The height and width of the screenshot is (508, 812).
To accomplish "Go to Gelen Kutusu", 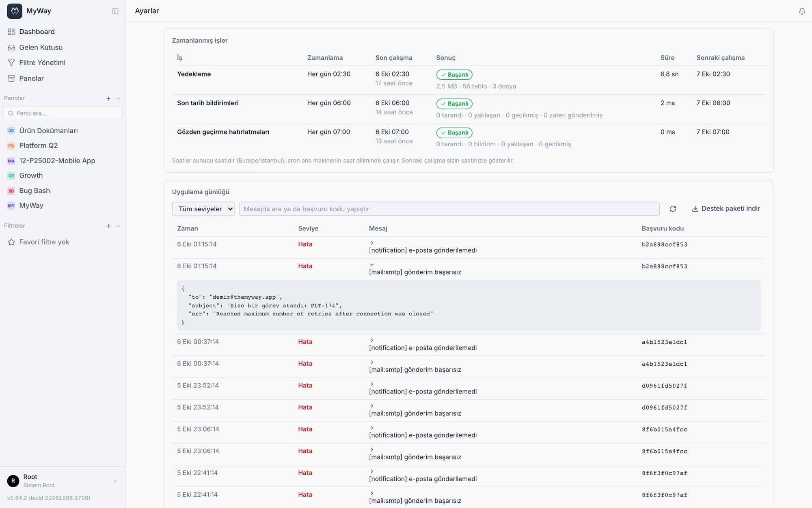I will pos(63,48).
